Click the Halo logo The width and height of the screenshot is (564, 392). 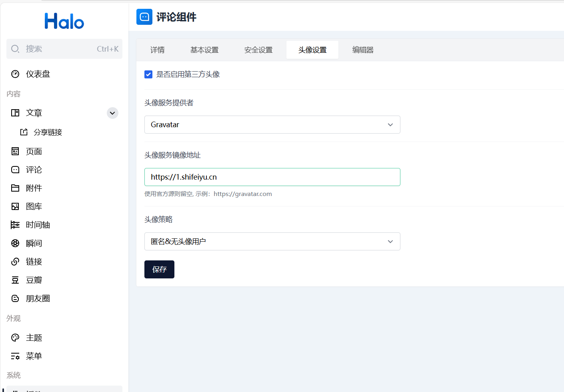pyautogui.click(x=64, y=21)
